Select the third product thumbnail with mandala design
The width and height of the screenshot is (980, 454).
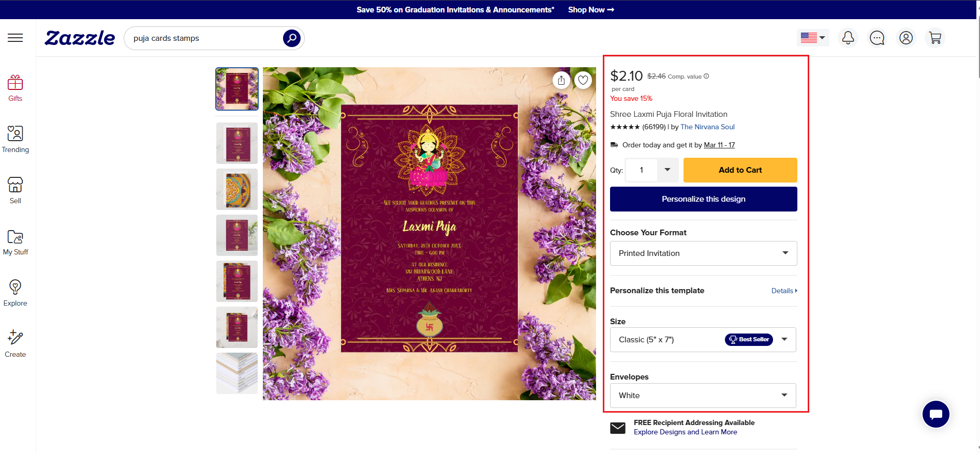pyautogui.click(x=237, y=189)
